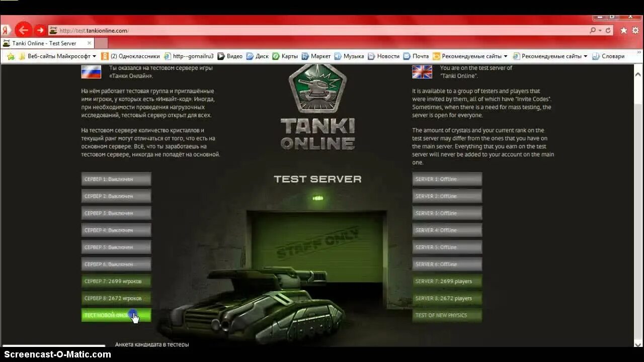Open browser tools gear icon
The height and width of the screenshot is (362, 644).
pos(635,31)
